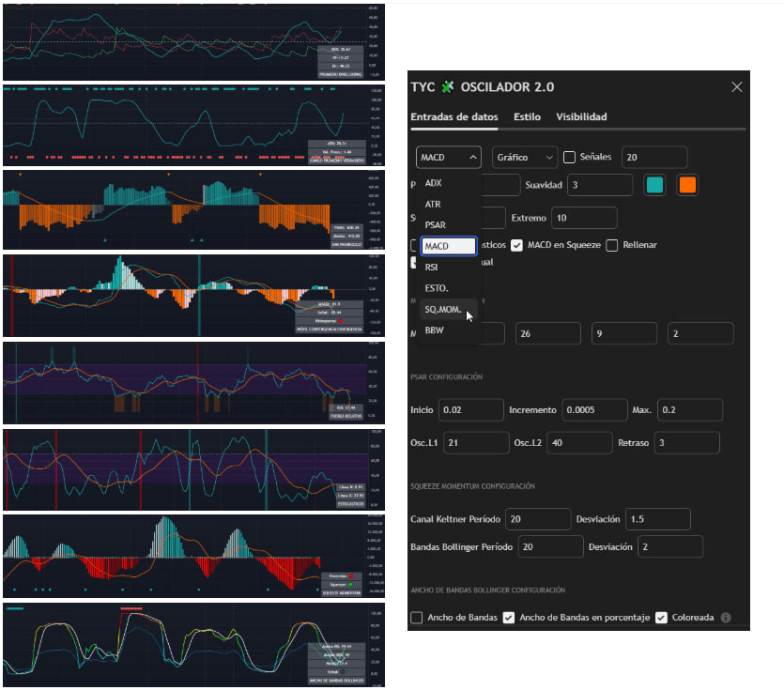Screen dimensions: 784x690
Task: Close the TYC Oscilador settings dialog
Action: (736, 87)
